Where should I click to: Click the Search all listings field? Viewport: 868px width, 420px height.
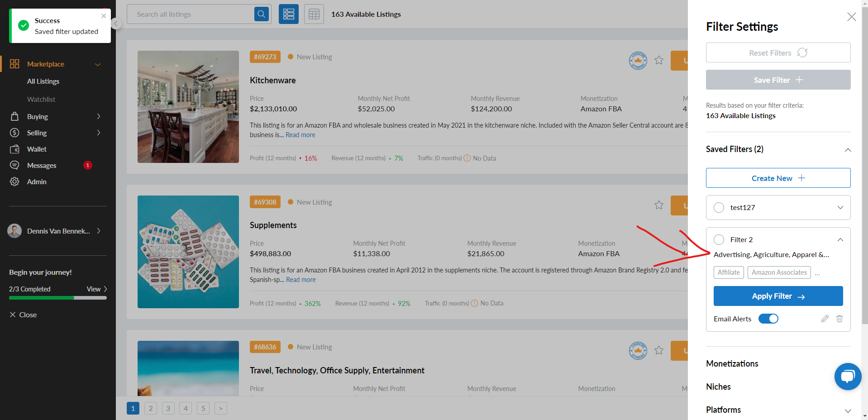pyautogui.click(x=190, y=14)
